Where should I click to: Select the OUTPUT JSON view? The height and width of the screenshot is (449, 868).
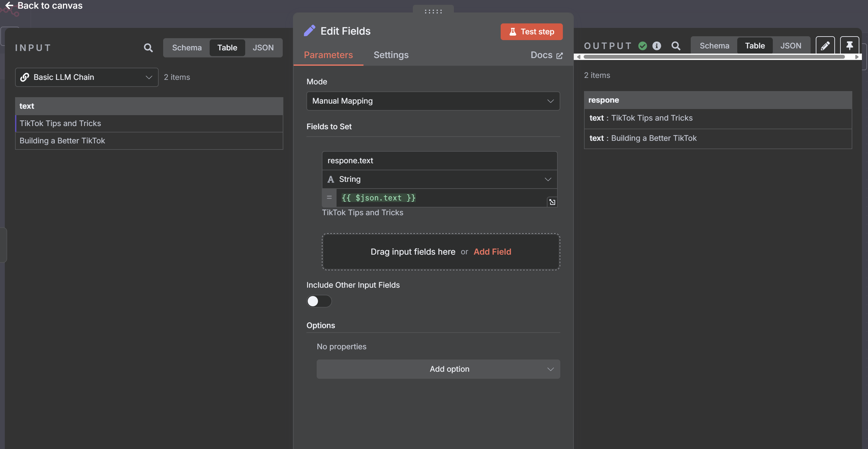coord(790,46)
